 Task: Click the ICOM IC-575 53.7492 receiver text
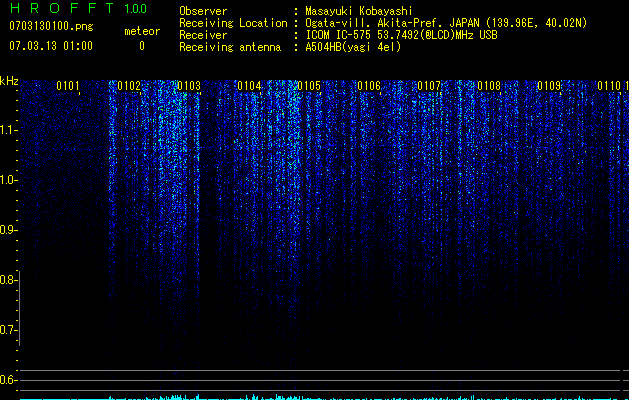pos(401,35)
